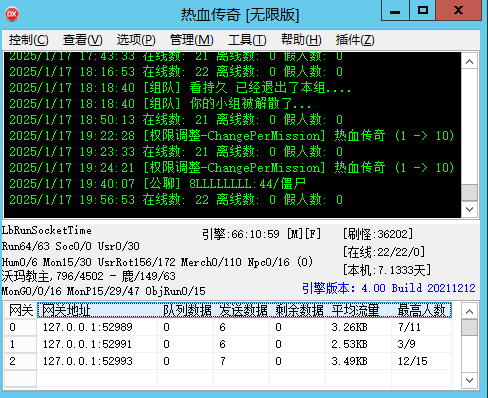Click the MonG0/0/16 MonP15/29/47 line

[104, 291]
